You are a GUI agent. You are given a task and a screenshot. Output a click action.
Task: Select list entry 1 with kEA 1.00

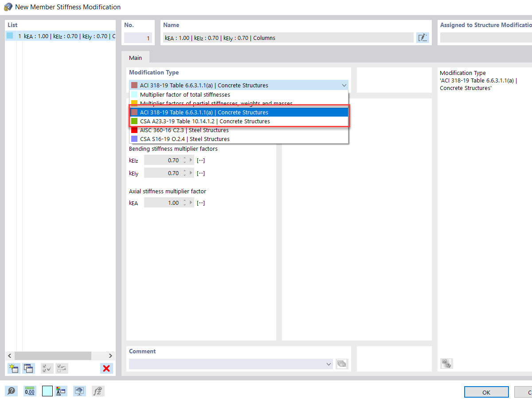(x=58, y=36)
